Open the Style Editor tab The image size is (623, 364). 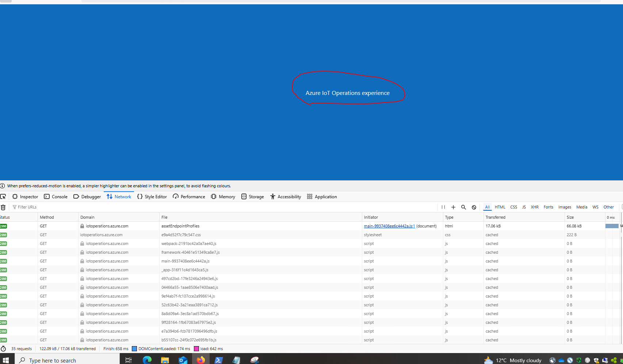coord(152,196)
